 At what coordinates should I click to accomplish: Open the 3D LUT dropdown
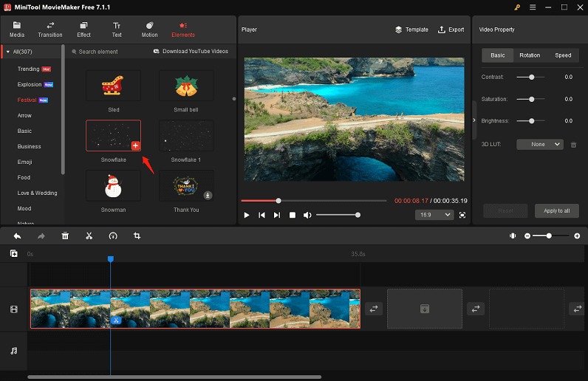[540, 145]
